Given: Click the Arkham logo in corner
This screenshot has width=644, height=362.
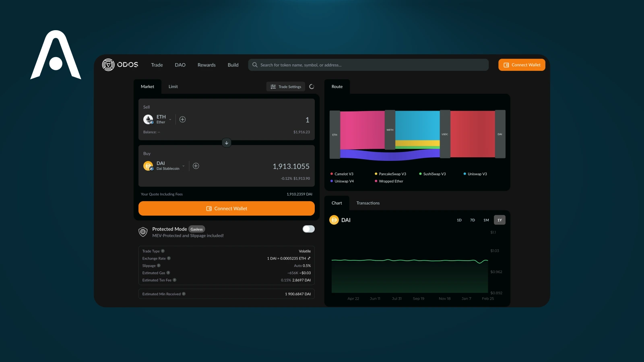Looking at the screenshot, I should click(x=56, y=55).
